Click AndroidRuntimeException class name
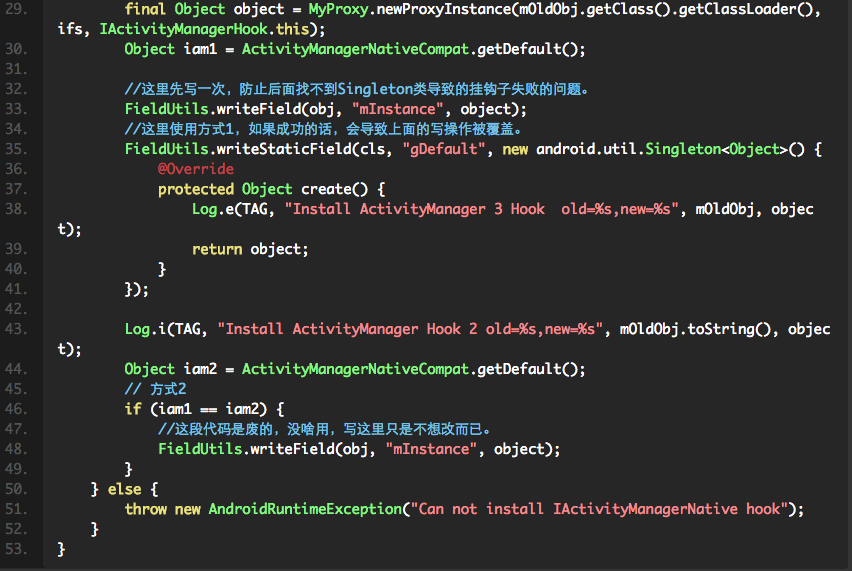Screen dimensions: 852x571 (305, 509)
